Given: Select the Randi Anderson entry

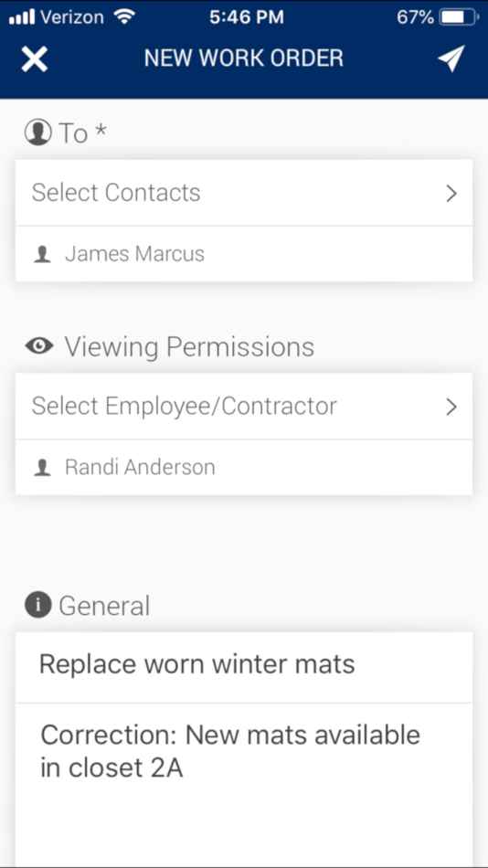Looking at the screenshot, I should pos(244,467).
